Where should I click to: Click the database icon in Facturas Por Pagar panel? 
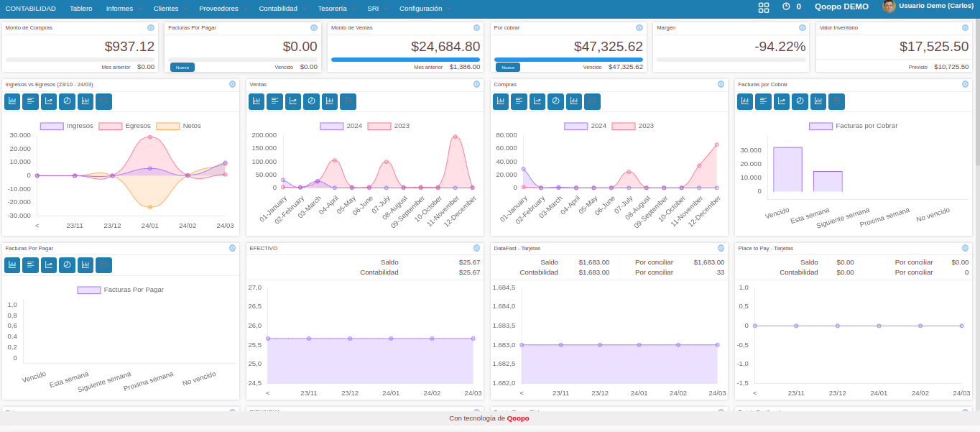(x=103, y=265)
